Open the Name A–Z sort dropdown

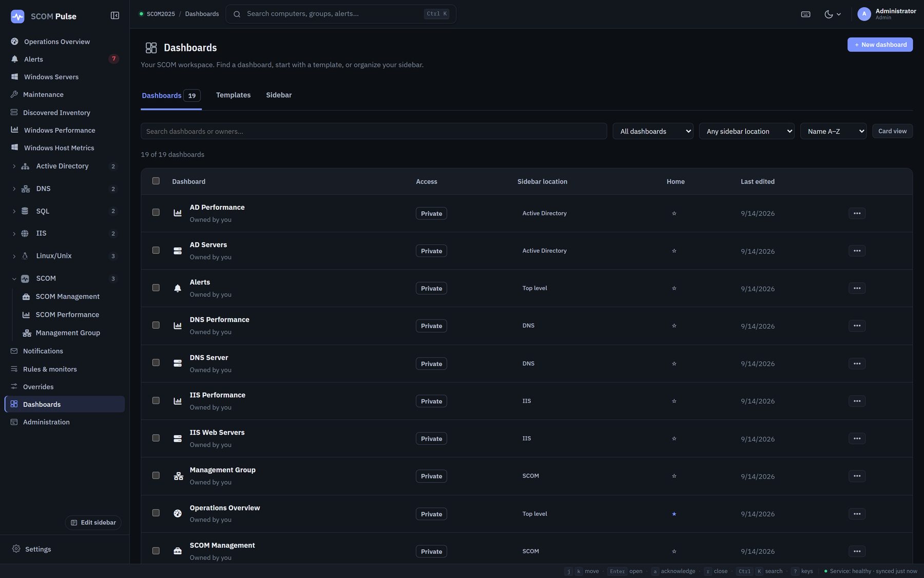tap(833, 131)
